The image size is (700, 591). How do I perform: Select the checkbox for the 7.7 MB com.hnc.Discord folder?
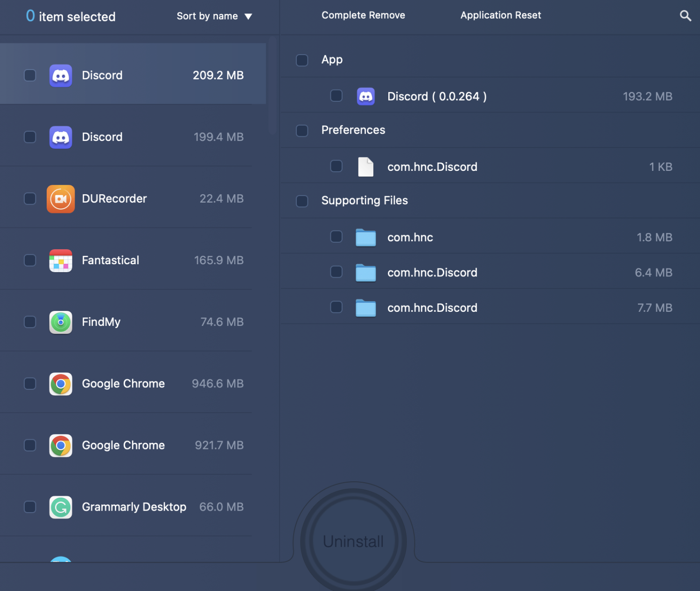click(336, 307)
